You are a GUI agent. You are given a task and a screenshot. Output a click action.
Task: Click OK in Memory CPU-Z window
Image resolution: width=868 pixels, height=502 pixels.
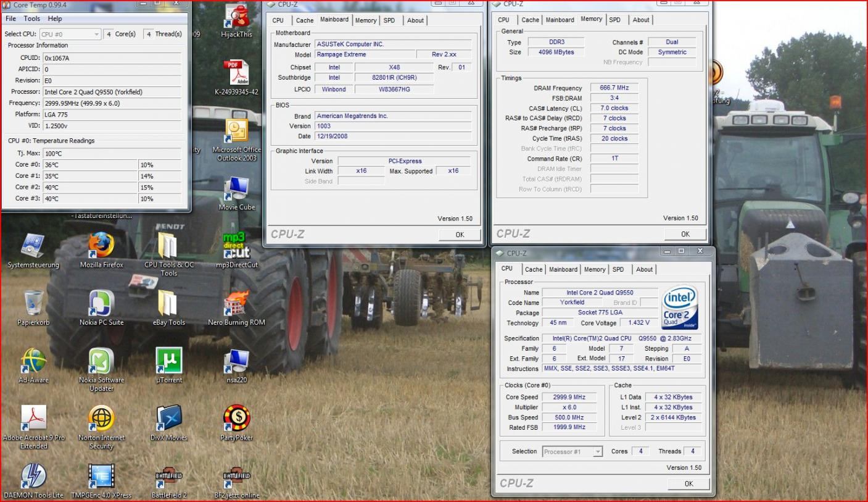pos(685,234)
